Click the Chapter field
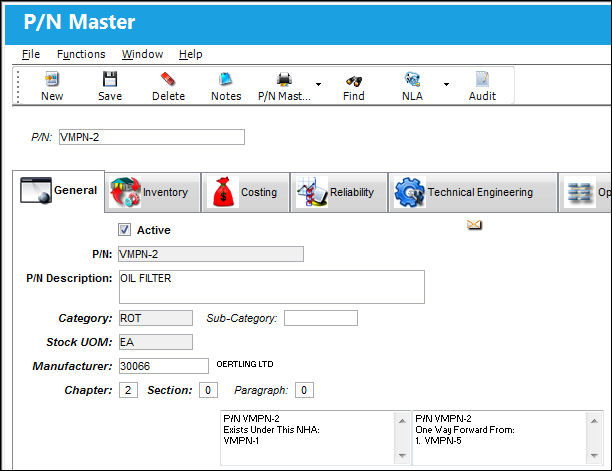 (128, 390)
